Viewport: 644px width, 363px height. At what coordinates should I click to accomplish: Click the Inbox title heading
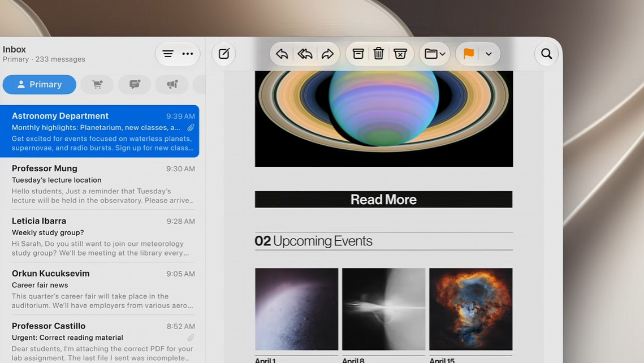(x=14, y=49)
